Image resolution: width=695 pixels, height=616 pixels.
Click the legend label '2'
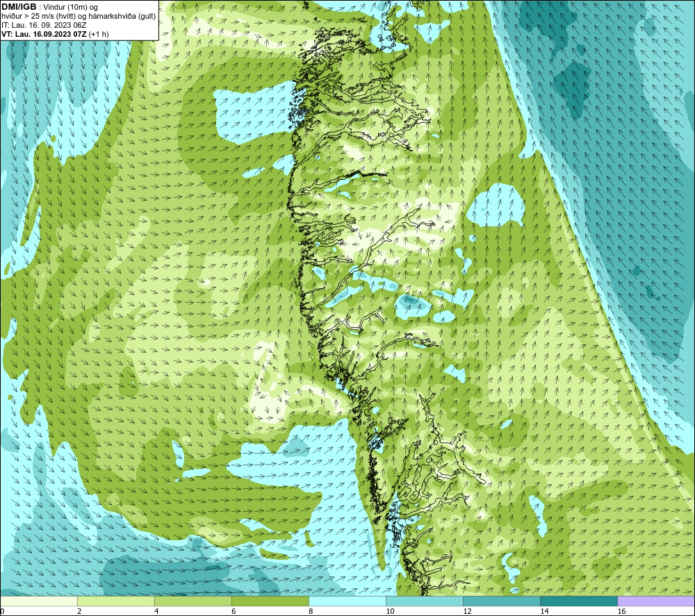[79, 612]
